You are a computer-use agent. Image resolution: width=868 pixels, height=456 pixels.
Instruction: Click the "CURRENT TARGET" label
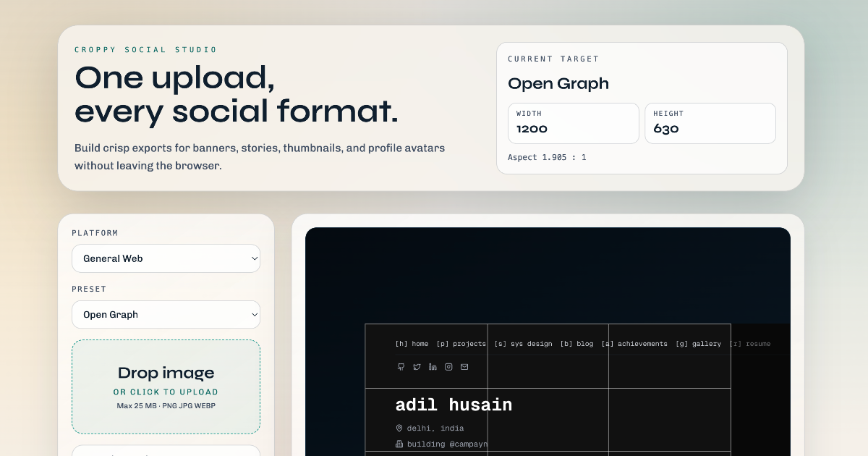tap(553, 59)
